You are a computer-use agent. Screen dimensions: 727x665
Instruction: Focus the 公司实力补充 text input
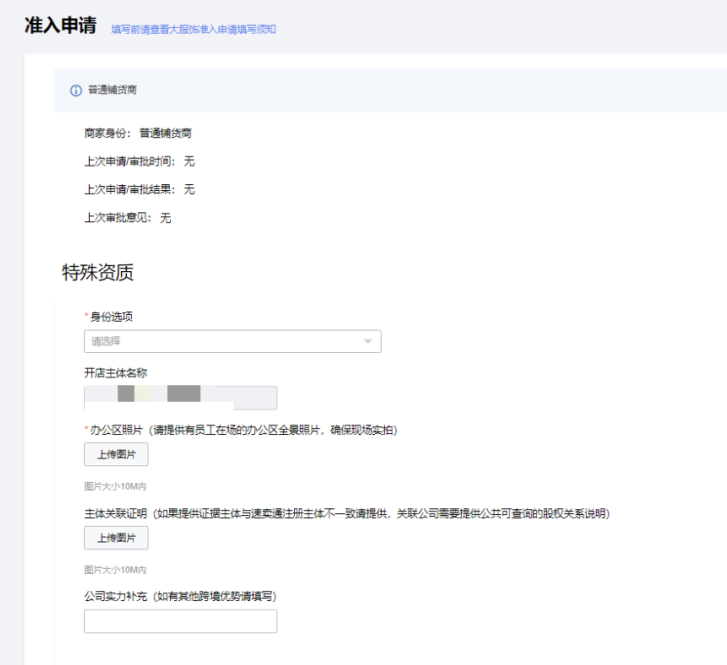pyautogui.click(x=180, y=621)
